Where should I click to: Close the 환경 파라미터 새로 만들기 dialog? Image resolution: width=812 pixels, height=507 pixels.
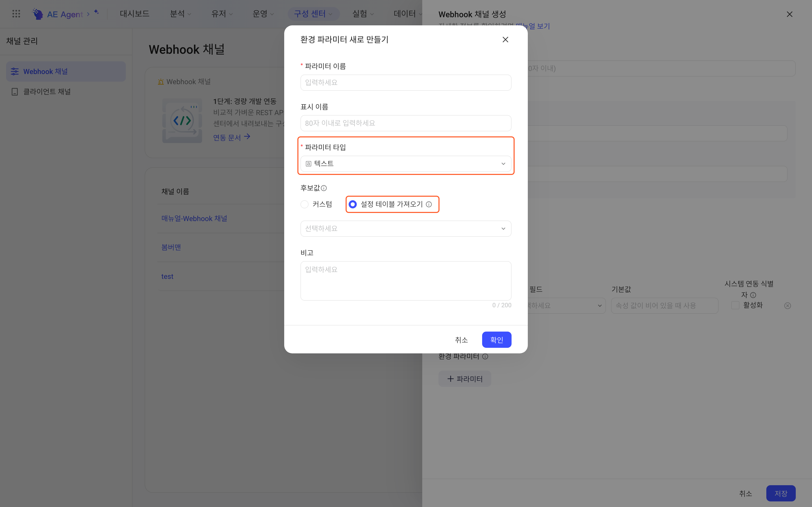tap(505, 40)
